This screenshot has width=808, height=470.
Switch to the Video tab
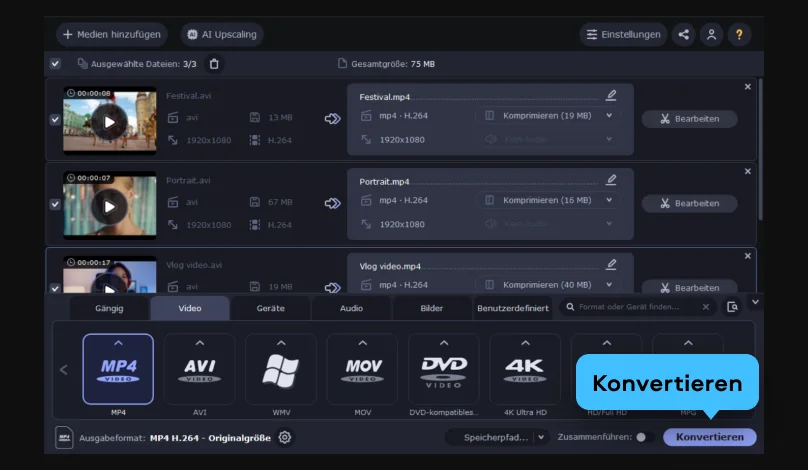pos(190,308)
